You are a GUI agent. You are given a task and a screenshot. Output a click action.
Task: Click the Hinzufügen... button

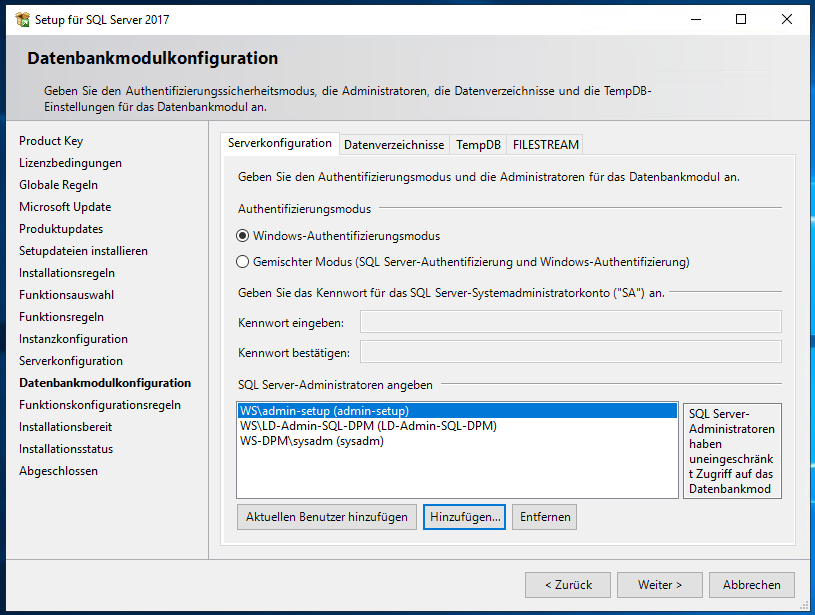coord(464,517)
